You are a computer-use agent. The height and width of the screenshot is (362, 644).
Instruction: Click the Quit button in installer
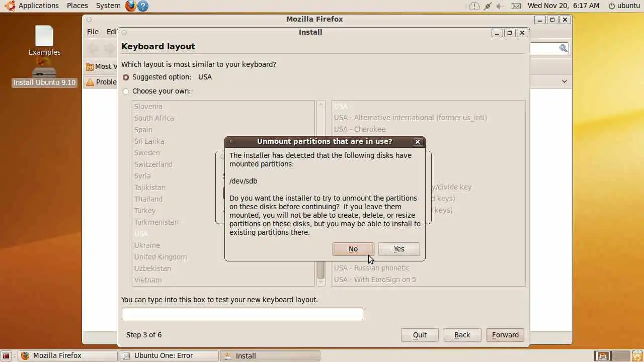coord(420,335)
